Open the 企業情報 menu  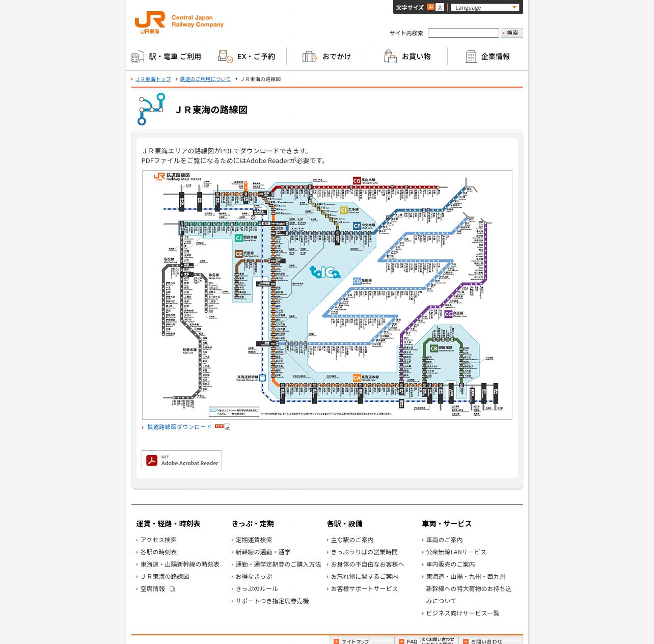(x=488, y=57)
